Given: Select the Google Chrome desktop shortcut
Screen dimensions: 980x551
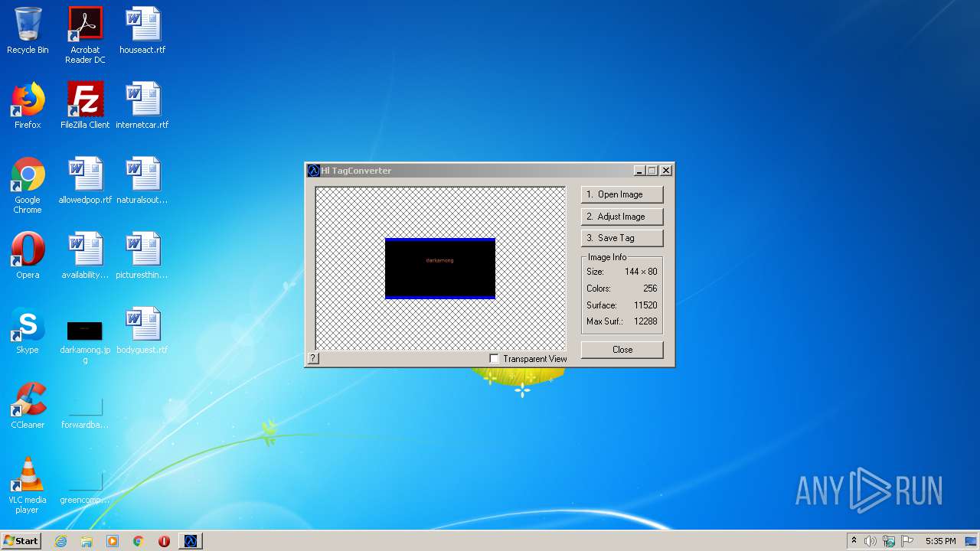Looking at the screenshot, I should [x=28, y=185].
